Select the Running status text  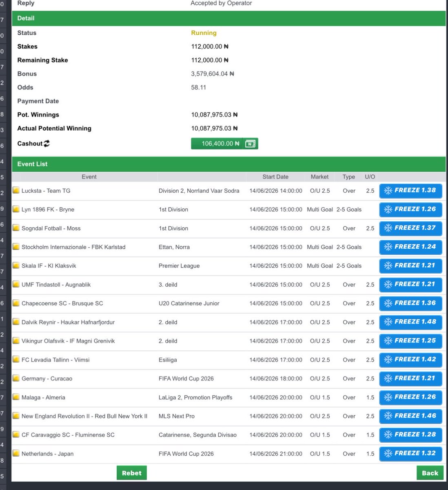[204, 33]
